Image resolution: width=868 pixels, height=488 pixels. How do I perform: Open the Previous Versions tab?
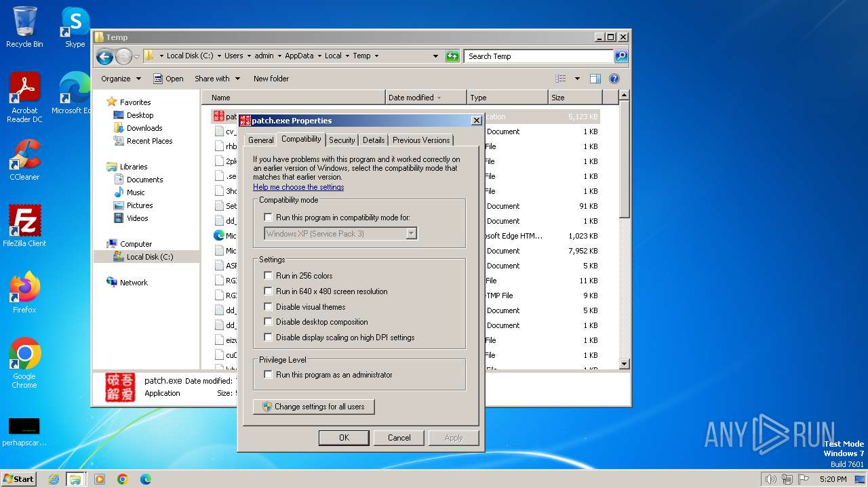421,140
